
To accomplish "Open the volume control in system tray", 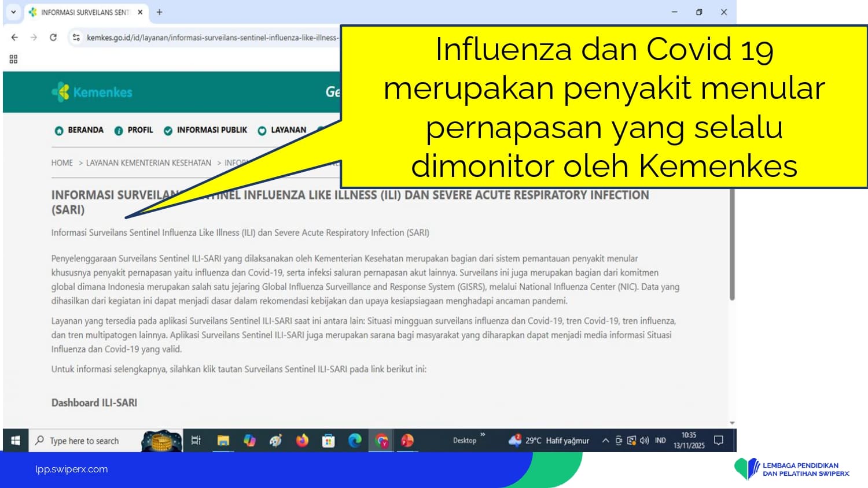I will 645,441.
